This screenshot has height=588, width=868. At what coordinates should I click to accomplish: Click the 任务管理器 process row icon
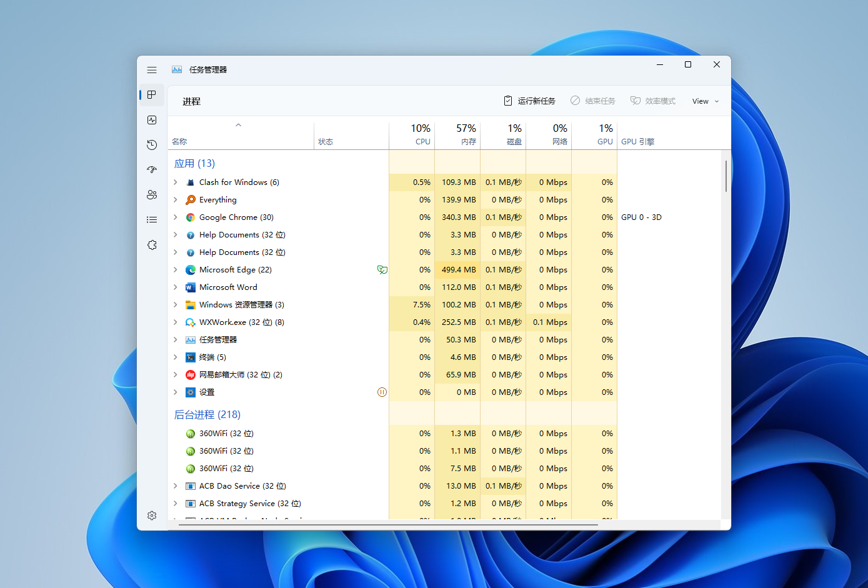191,340
